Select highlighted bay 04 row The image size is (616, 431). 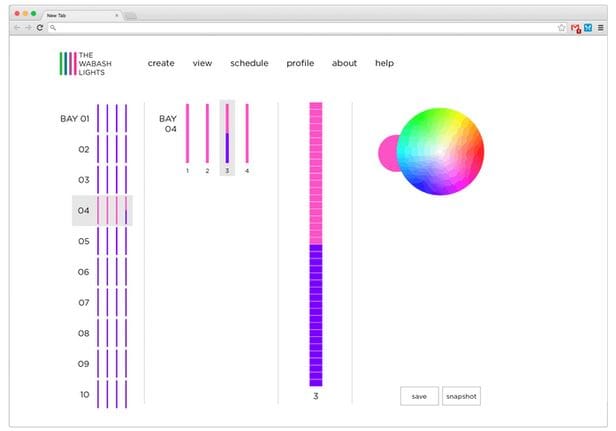pos(102,211)
